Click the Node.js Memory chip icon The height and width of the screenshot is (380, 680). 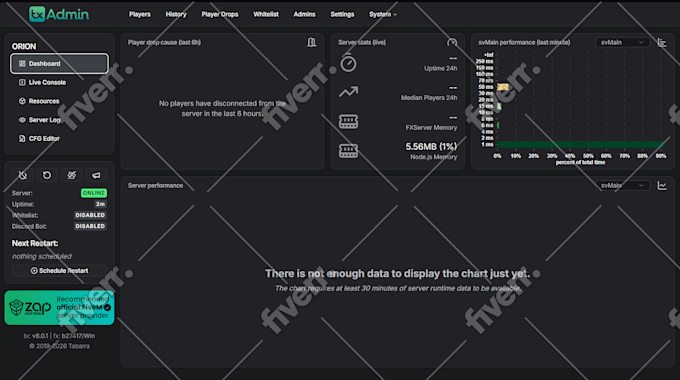[x=348, y=151]
